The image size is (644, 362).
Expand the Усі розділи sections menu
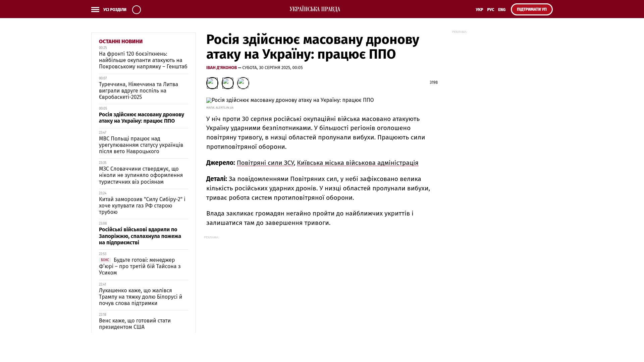[x=115, y=10]
